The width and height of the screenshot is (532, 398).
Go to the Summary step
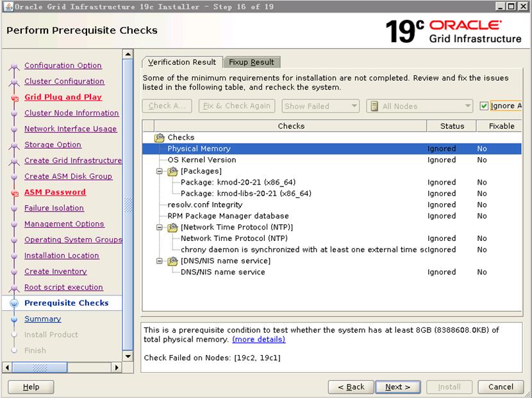point(42,319)
